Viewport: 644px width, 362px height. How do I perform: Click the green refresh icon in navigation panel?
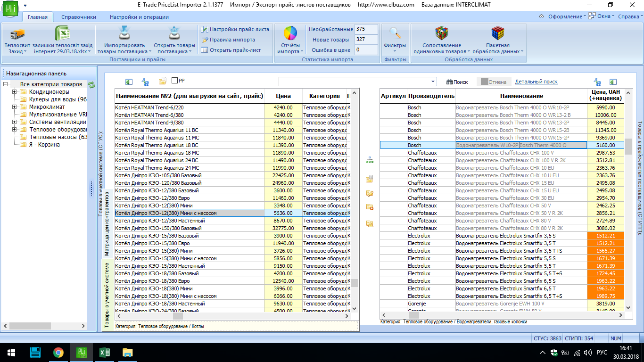coord(91,85)
